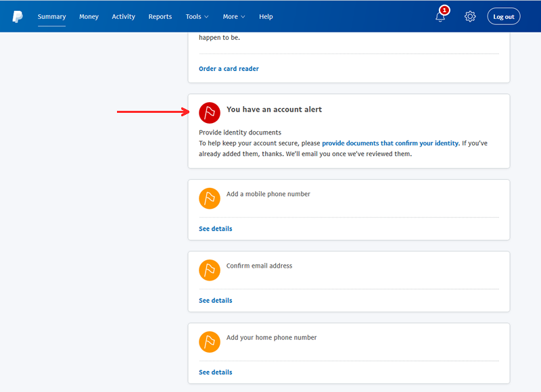Image resolution: width=541 pixels, height=392 pixels.
Task: Click the Provide identity documents text
Action: pyautogui.click(x=240, y=132)
